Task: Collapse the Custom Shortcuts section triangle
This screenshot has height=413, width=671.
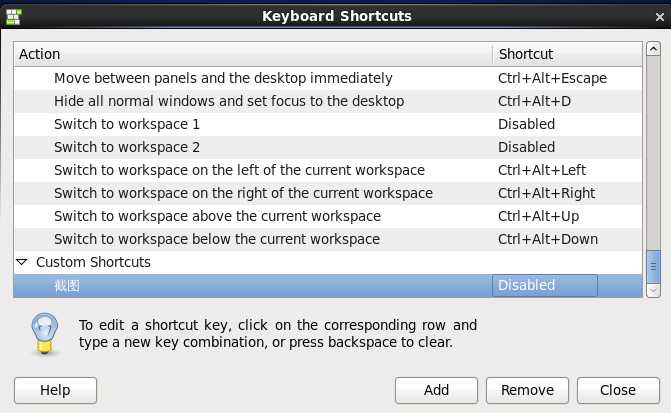Action: 22,262
